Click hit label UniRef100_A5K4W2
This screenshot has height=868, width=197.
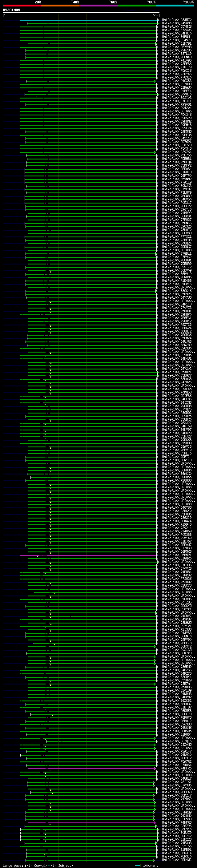pos(177,860)
